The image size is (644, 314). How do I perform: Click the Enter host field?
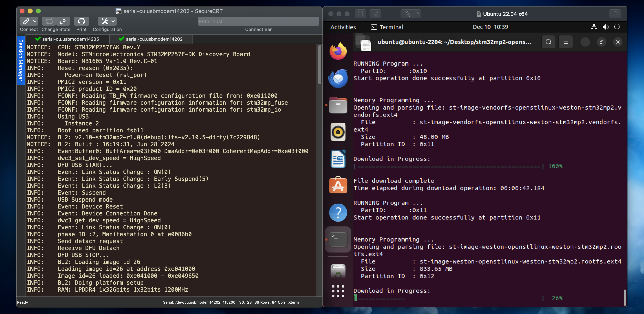[258, 21]
